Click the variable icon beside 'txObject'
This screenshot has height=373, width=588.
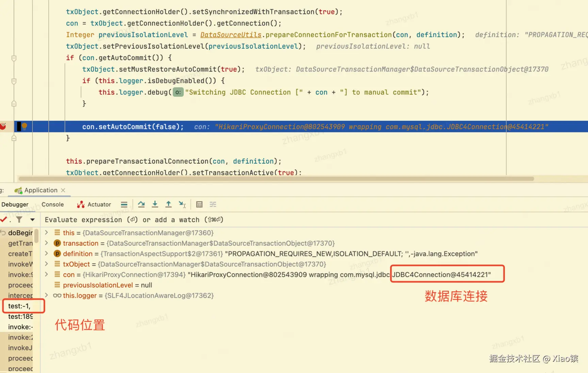57,264
